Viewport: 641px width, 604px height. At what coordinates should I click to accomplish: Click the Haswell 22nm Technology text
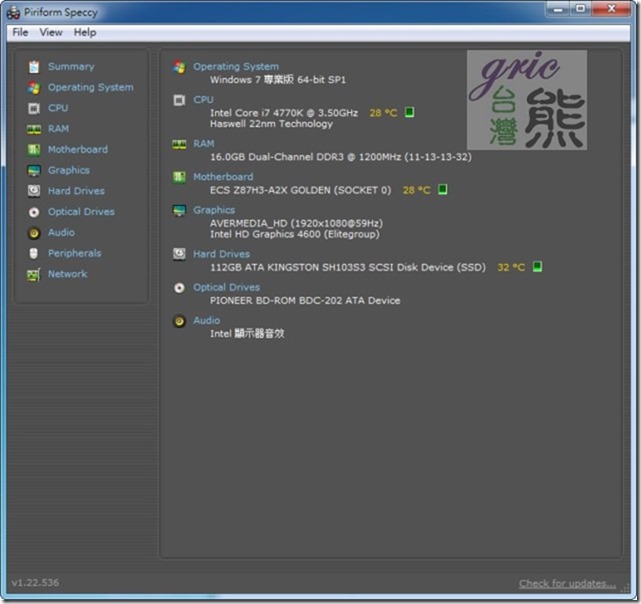coord(271,124)
